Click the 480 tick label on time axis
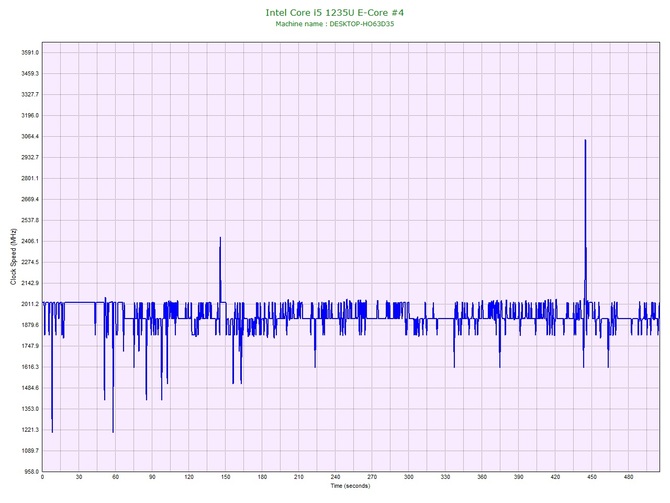670x503 pixels. 629,477
